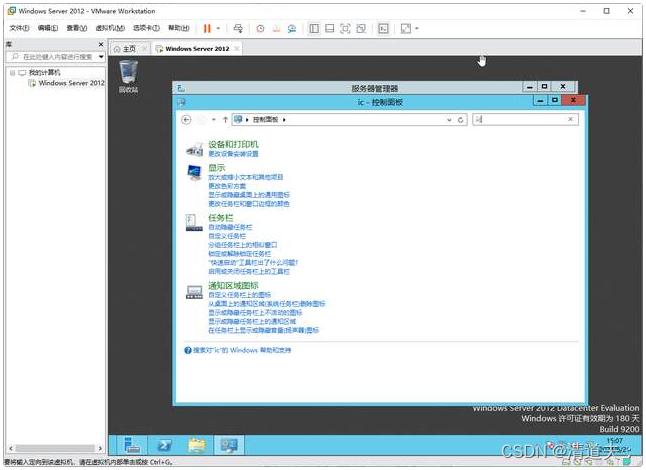Image resolution: width=646 pixels, height=470 pixels.
Task: Open 锁定或解除锁定任务栏 link
Action: pyautogui.click(x=239, y=254)
